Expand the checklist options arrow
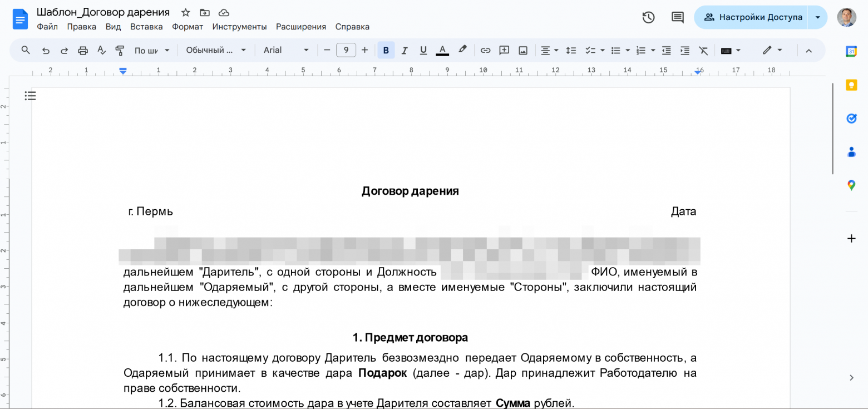Image resolution: width=868 pixels, height=409 pixels. [603, 50]
